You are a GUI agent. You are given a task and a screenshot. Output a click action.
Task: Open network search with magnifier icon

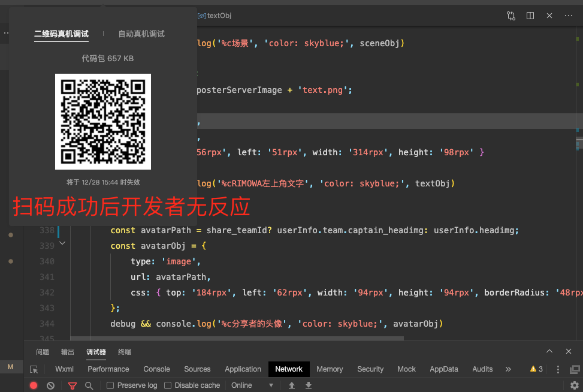pyautogui.click(x=89, y=386)
